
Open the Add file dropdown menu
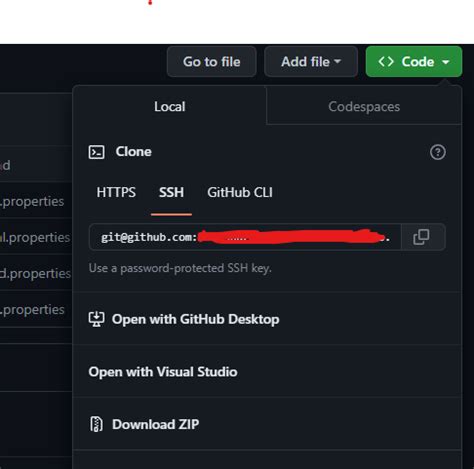coord(311,62)
